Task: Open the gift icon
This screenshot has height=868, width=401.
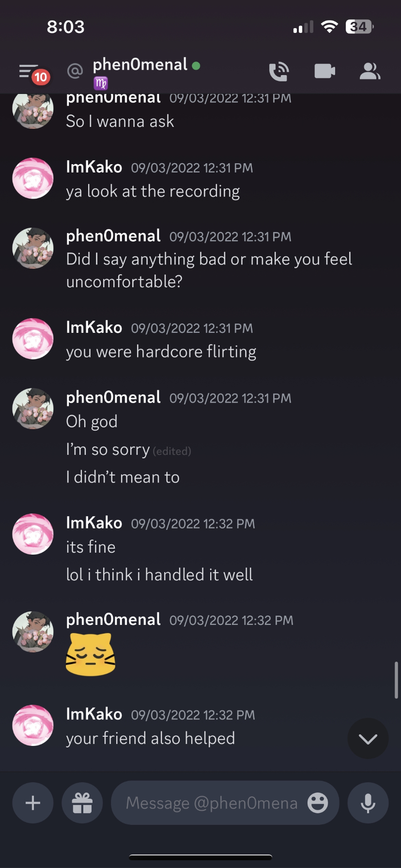Action: tap(82, 803)
